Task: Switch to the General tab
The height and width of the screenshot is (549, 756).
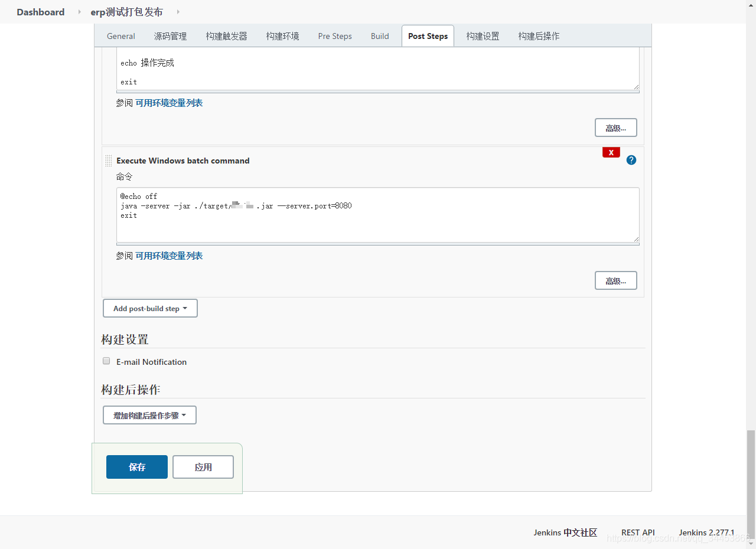Action: [121, 36]
